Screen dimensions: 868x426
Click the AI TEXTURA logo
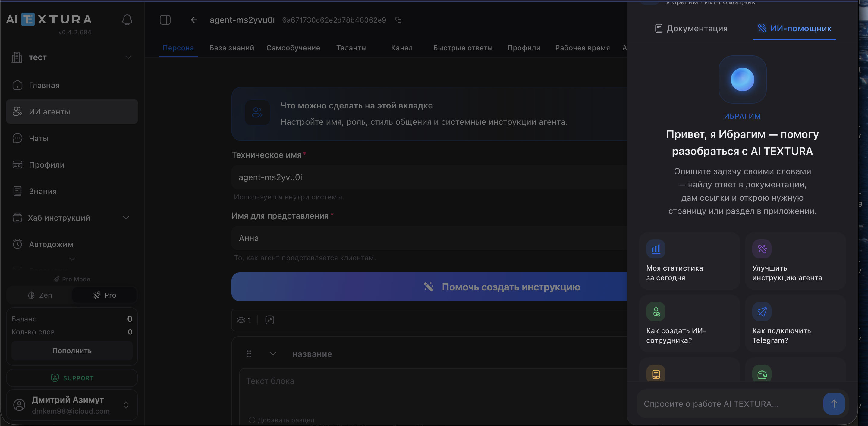tap(49, 19)
